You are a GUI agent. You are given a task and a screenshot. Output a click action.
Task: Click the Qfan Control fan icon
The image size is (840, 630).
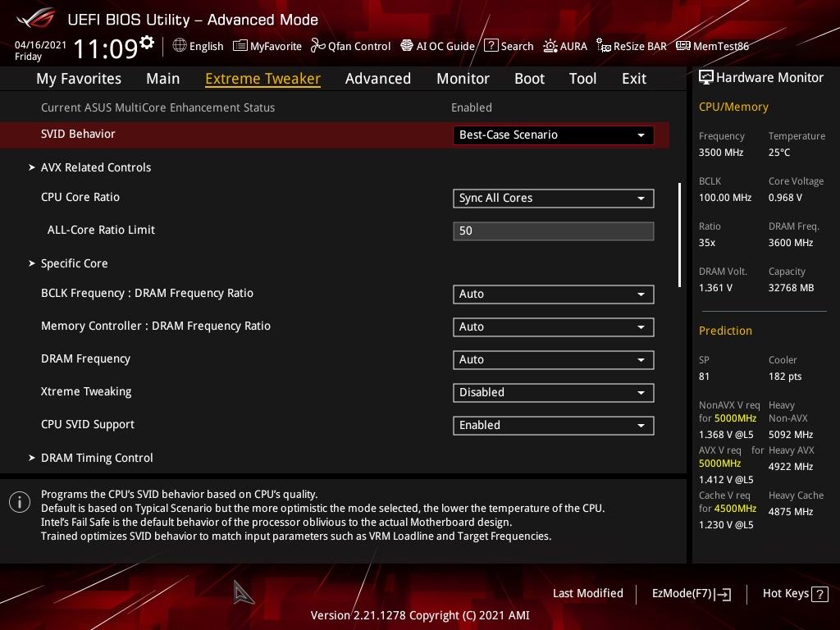pos(317,46)
